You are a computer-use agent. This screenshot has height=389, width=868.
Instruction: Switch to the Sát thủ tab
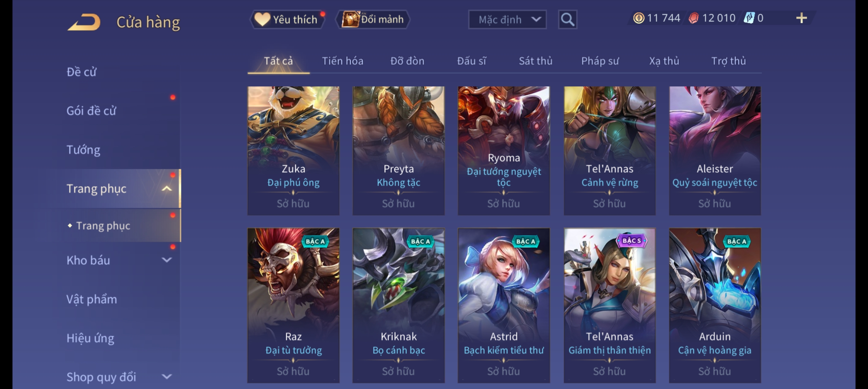coord(535,61)
